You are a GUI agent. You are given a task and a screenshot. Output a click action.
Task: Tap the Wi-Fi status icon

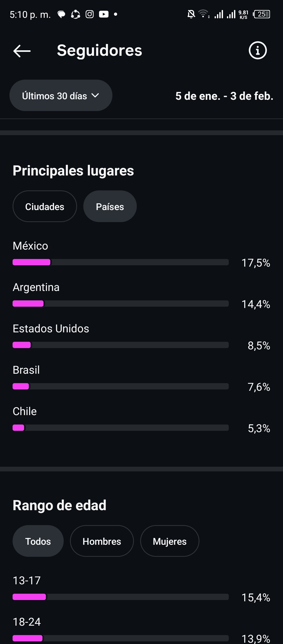click(x=203, y=14)
